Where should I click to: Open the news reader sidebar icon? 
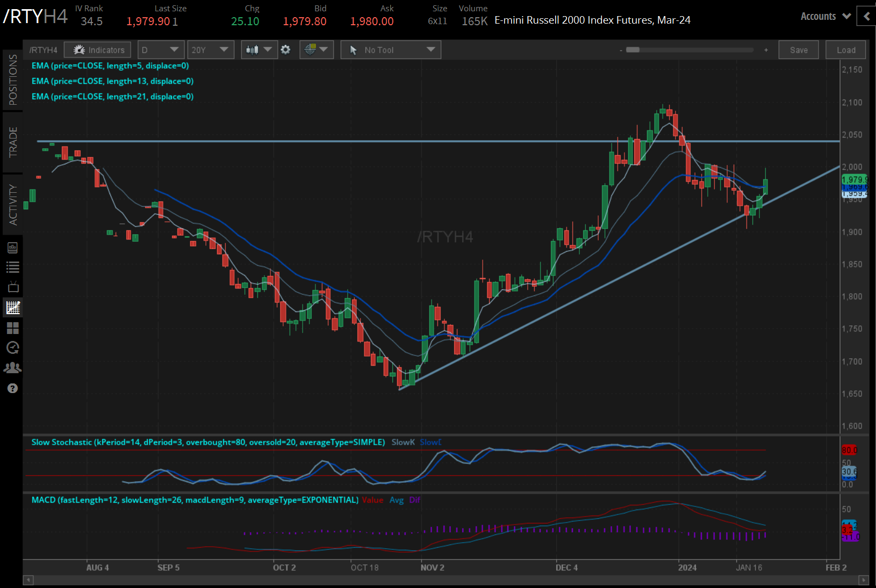click(x=13, y=248)
